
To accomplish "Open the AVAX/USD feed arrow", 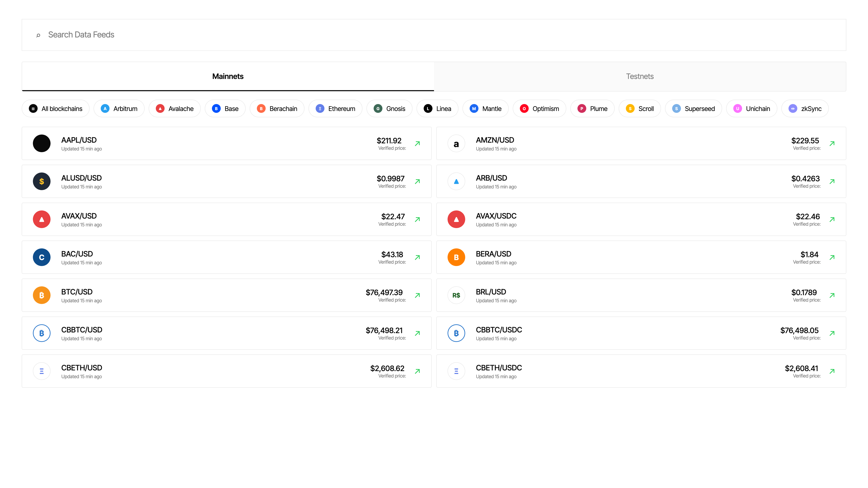I will (418, 220).
